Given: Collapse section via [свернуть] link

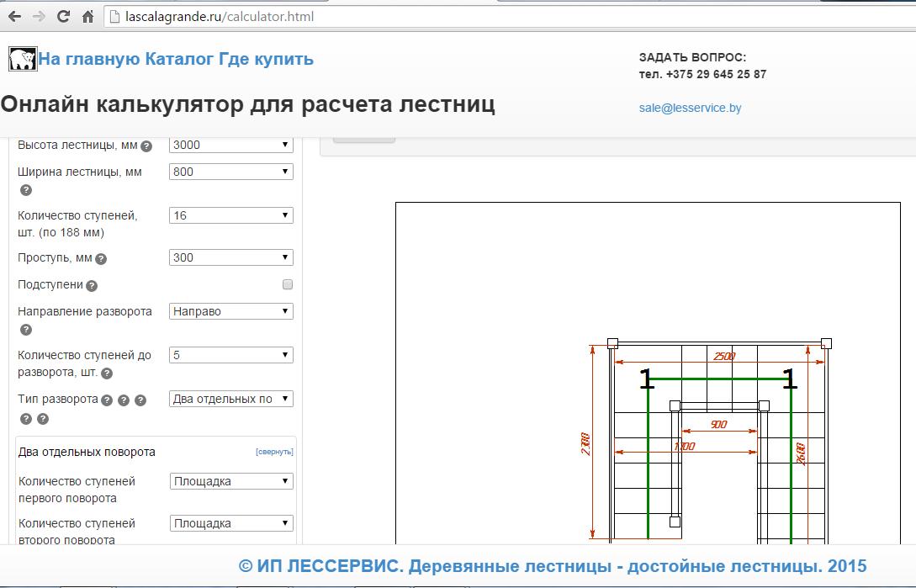Looking at the screenshot, I should pyautogui.click(x=274, y=452).
